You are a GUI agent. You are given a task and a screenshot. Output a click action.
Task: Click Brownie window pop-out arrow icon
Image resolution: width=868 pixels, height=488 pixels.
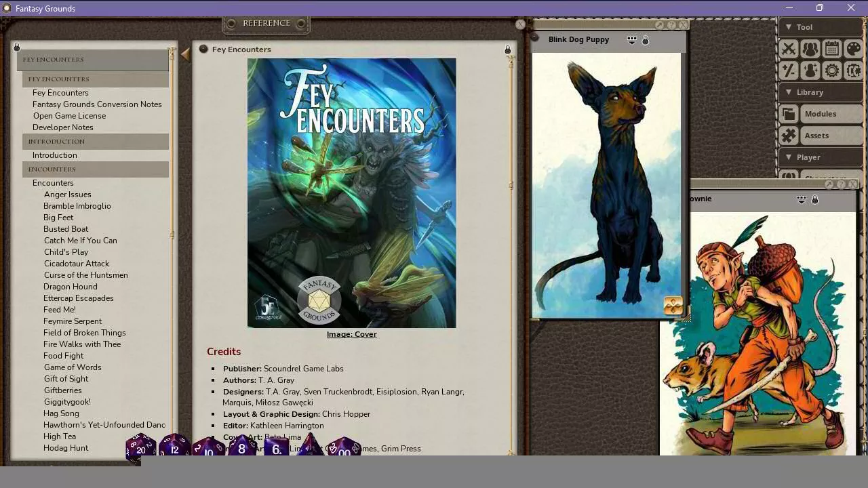[829, 184]
